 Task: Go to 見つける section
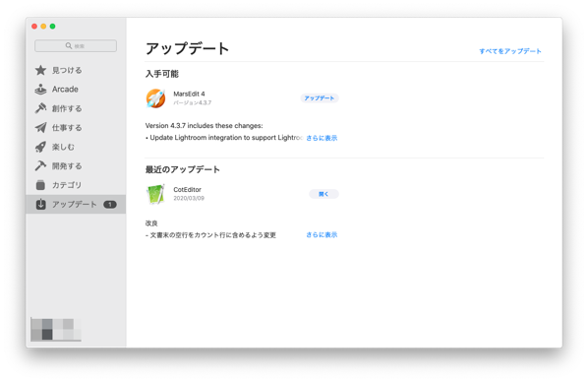point(67,70)
